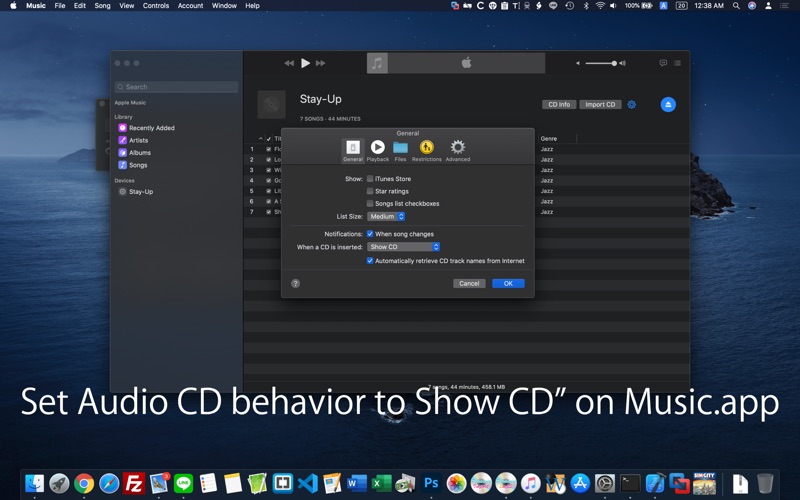Viewport: 800px width, 500px height.
Task: Open the Files preferences tab
Action: pyautogui.click(x=401, y=151)
